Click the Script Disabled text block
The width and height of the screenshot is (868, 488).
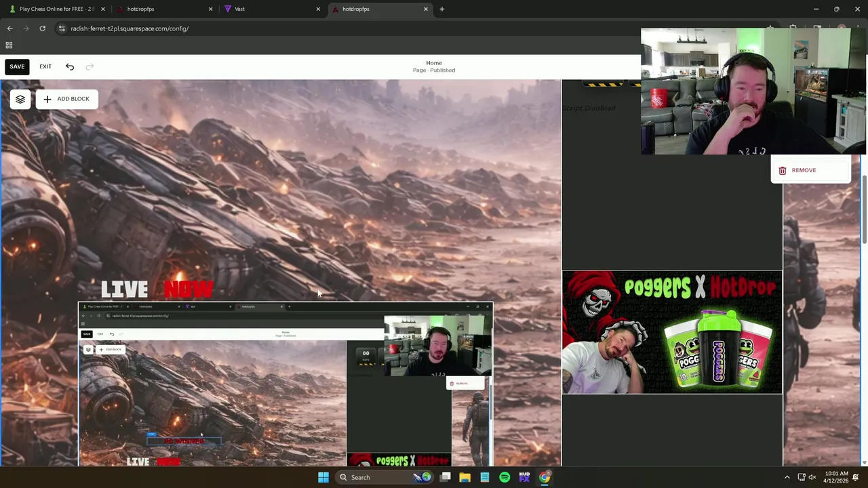(589, 108)
